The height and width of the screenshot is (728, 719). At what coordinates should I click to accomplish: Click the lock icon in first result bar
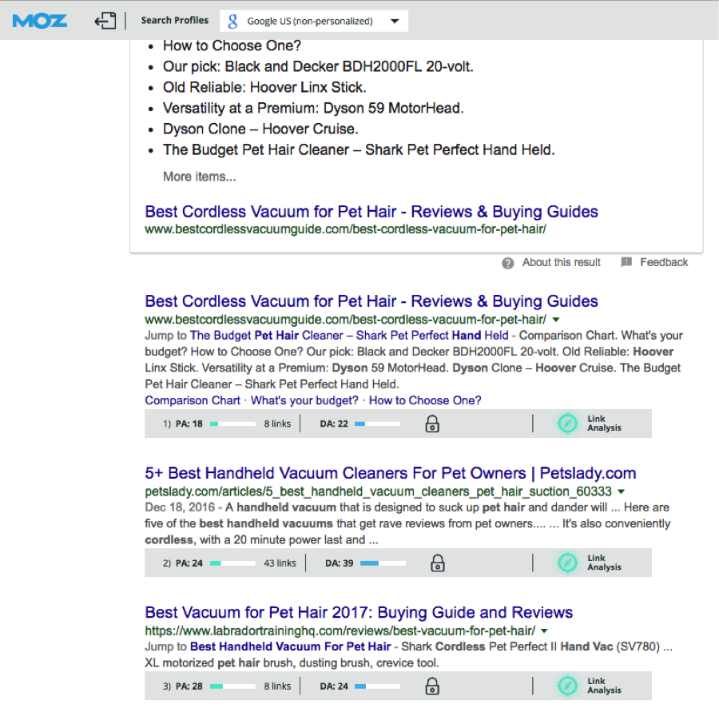click(432, 424)
